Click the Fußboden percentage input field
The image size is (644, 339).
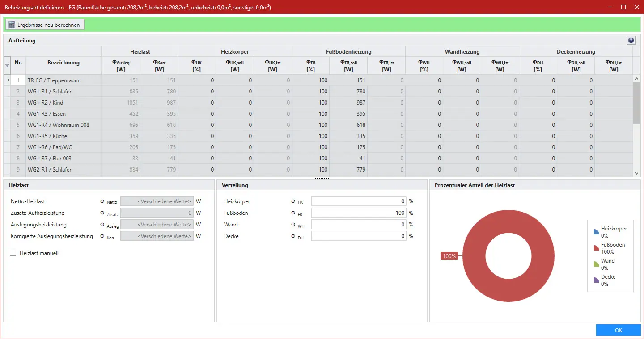[x=358, y=213]
